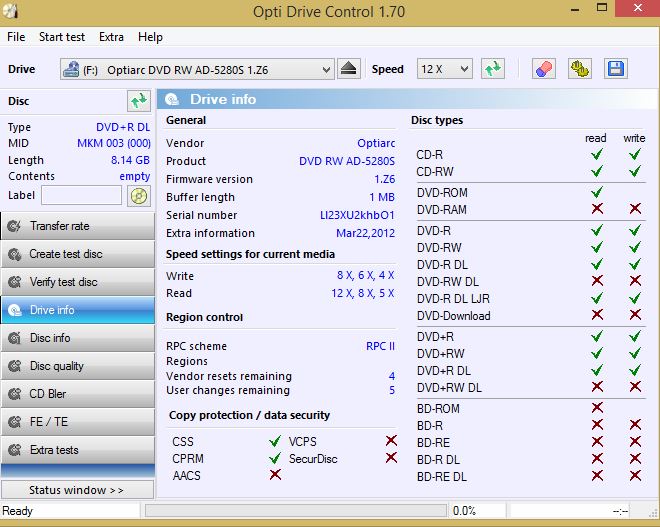This screenshot has width=660, height=527.
Task: Click the 8.14 GB length value
Action: [x=130, y=160]
